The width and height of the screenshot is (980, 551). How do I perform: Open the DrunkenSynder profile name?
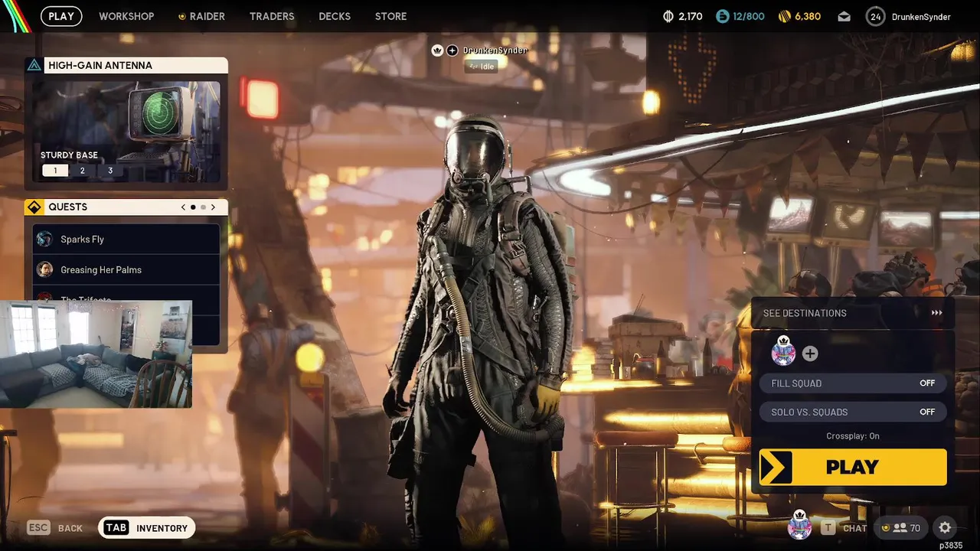tap(921, 17)
